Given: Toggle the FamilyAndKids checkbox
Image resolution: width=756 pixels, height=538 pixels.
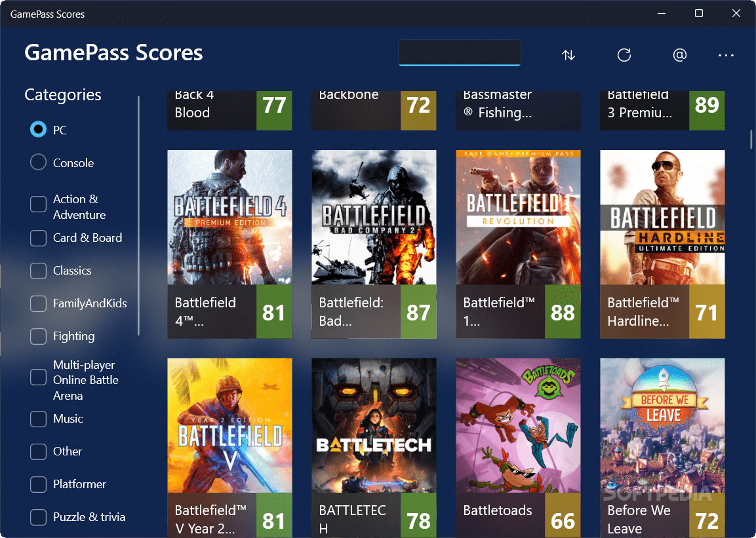Looking at the screenshot, I should 38,303.
